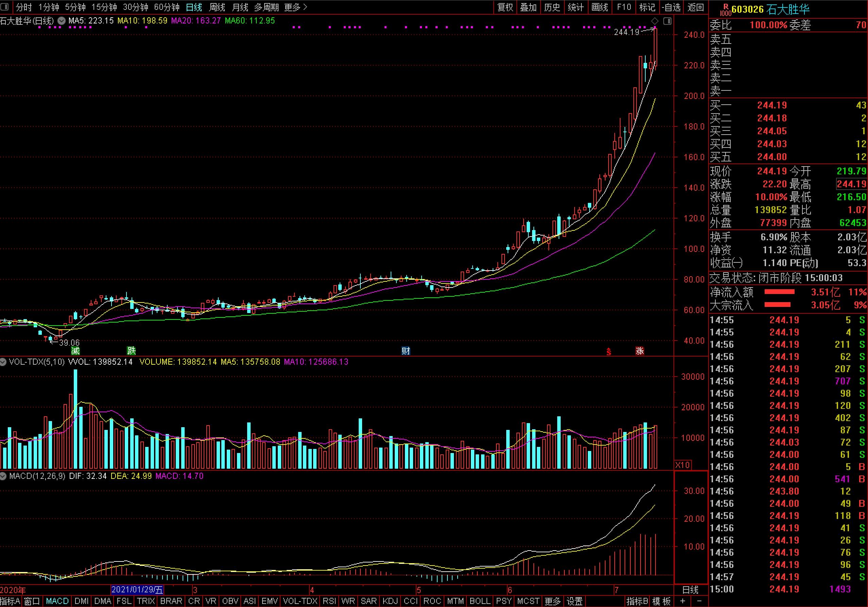Click the 财 financial report marker
Image resolution: width=868 pixels, height=607 pixels.
coord(406,351)
